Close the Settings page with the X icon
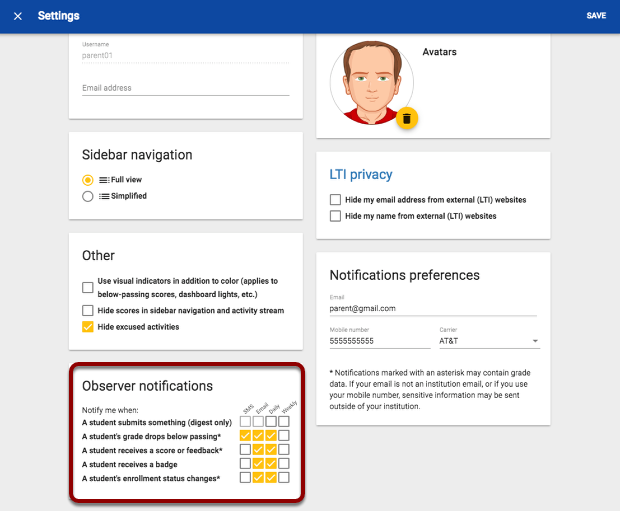The width and height of the screenshot is (620, 511). [x=18, y=16]
